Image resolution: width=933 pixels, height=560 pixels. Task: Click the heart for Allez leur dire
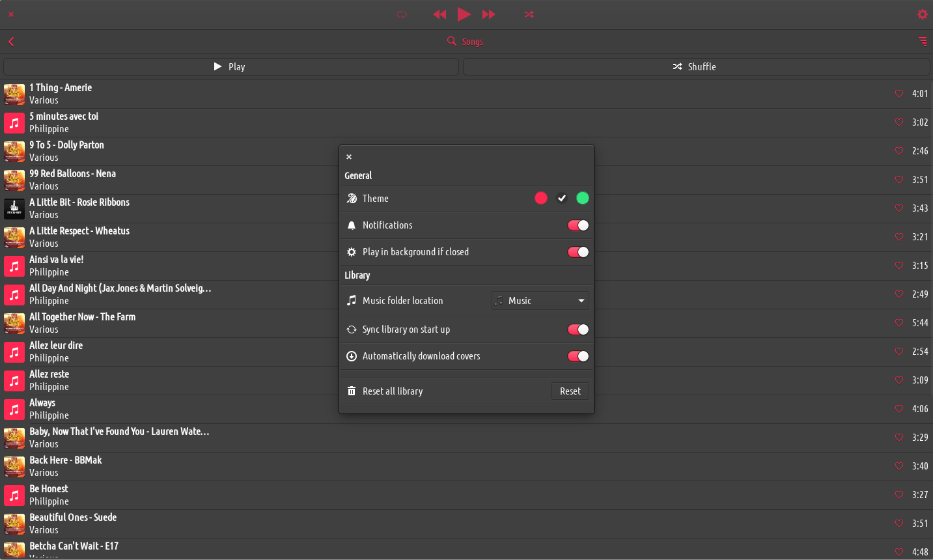899,352
